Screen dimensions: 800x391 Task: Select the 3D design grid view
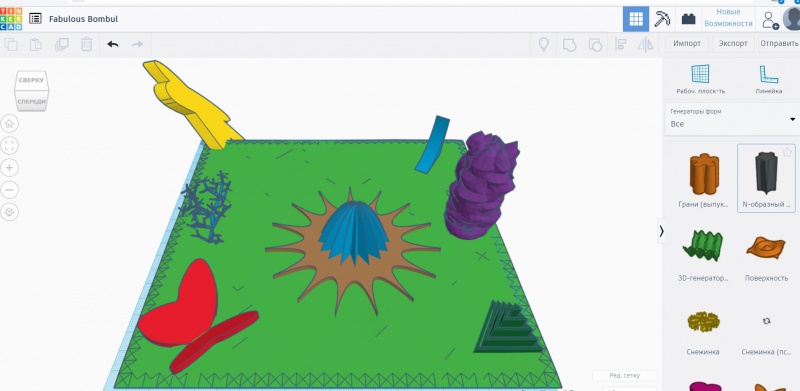pos(636,19)
